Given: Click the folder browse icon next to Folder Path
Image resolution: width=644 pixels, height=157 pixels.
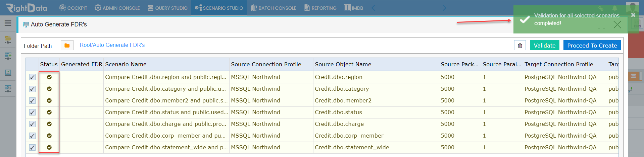Looking at the screenshot, I should (x=67, y=45).
